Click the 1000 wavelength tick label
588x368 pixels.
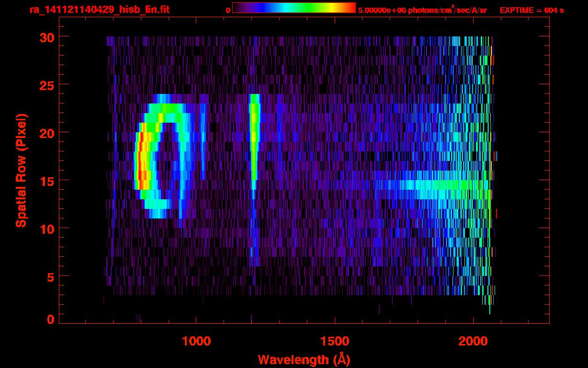(x=196, y=341)
